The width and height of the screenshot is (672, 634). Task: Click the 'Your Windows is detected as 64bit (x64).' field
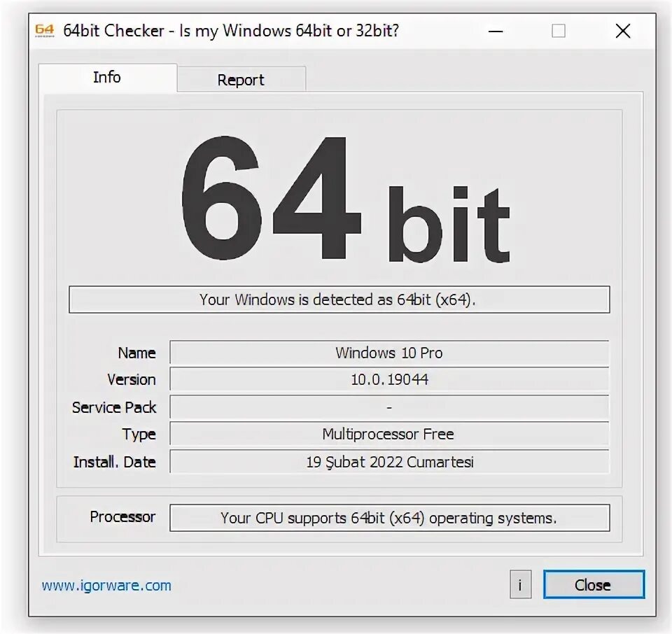tap(339, 300)
